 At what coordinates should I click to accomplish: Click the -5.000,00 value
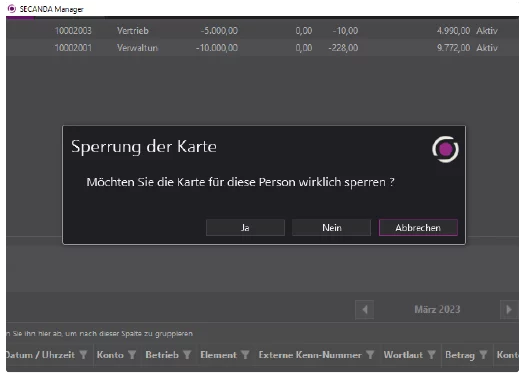pyautogui.click(x=219, y=31)
